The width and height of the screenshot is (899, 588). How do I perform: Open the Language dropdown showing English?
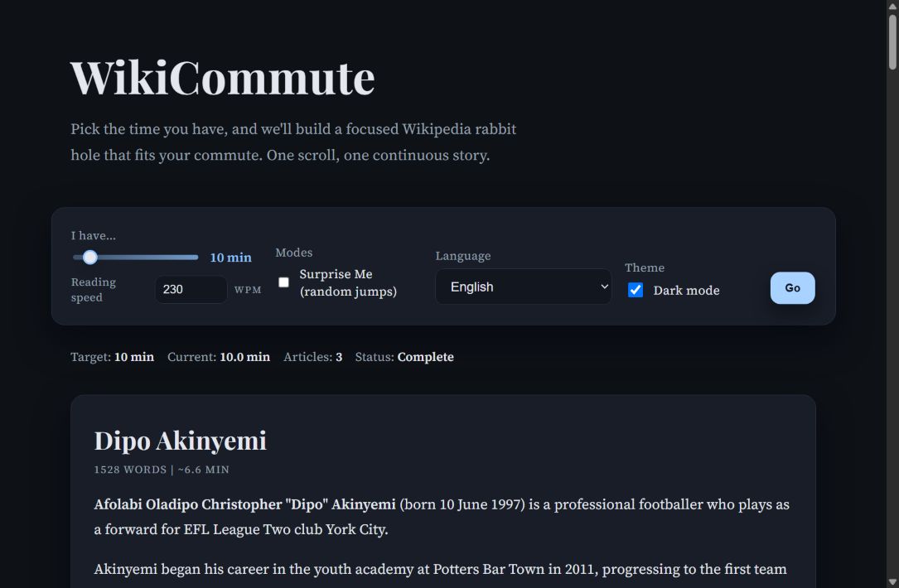tap(524, 287)
